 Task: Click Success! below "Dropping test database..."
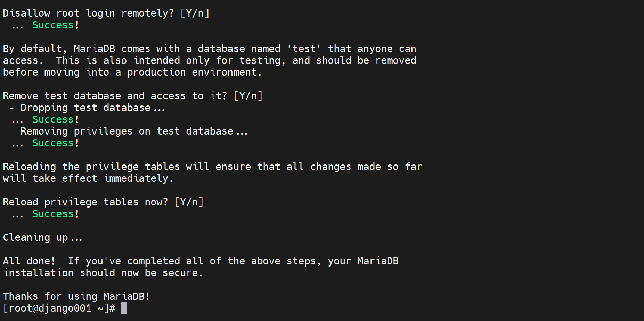[56, 119]
